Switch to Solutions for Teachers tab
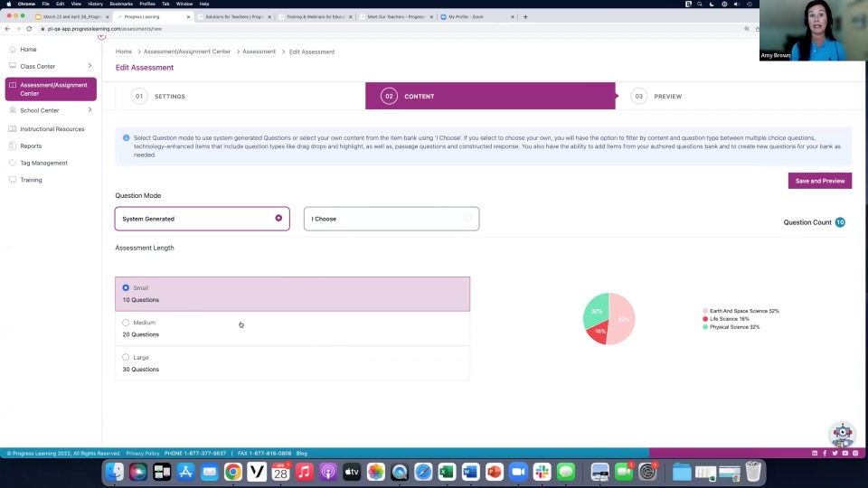The width and height of the screenshot is (868, 488). [234, 16]
